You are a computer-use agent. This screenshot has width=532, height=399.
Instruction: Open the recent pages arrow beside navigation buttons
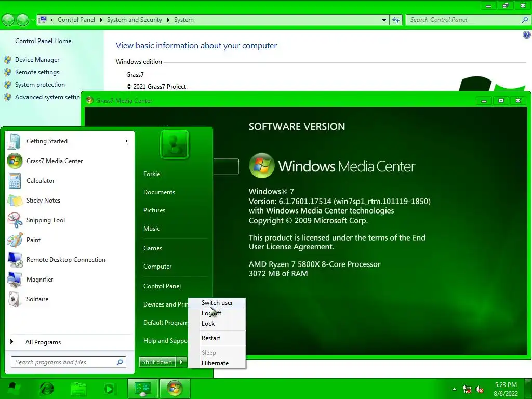pyautogui.click(x=33, y=20)
